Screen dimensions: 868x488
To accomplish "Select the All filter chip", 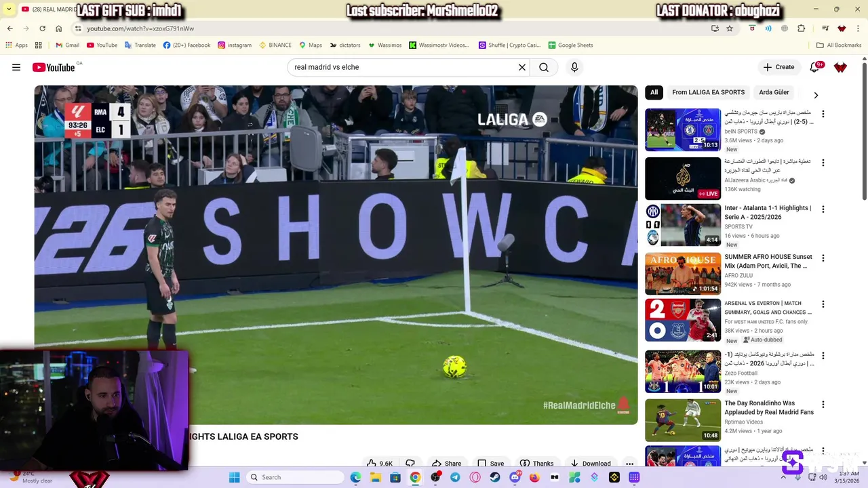I will pos(654,92).
